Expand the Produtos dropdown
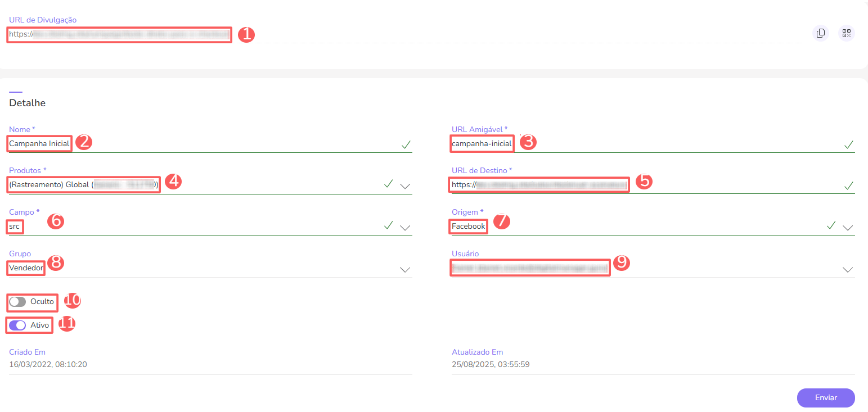This screenshot has height=412, width=868. [405, 186]
